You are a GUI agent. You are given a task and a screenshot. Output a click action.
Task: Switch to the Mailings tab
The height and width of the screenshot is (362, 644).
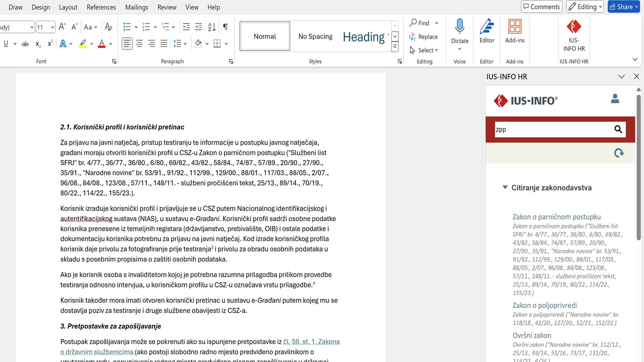[136, 7]
